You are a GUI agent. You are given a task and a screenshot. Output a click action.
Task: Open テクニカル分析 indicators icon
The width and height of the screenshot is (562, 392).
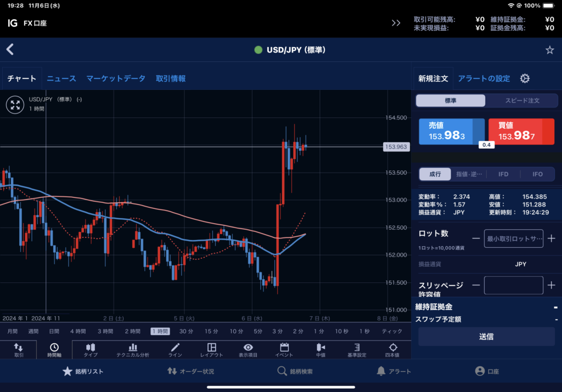132,350
